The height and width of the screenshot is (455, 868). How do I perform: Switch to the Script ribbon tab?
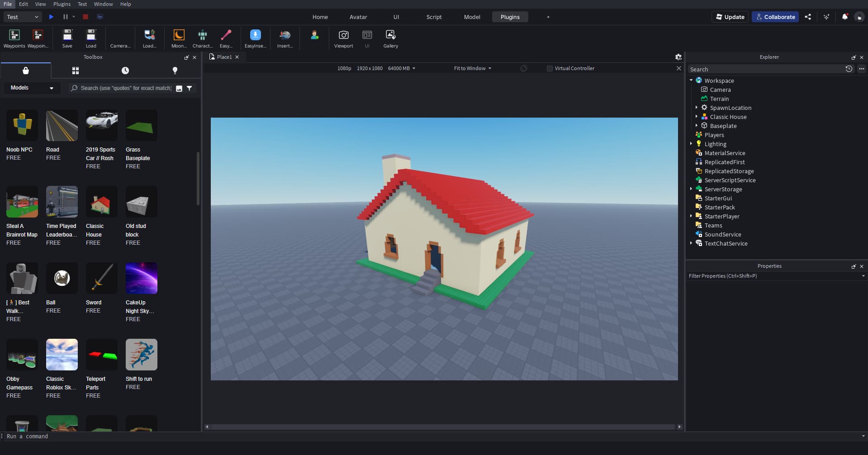point(434,17)
